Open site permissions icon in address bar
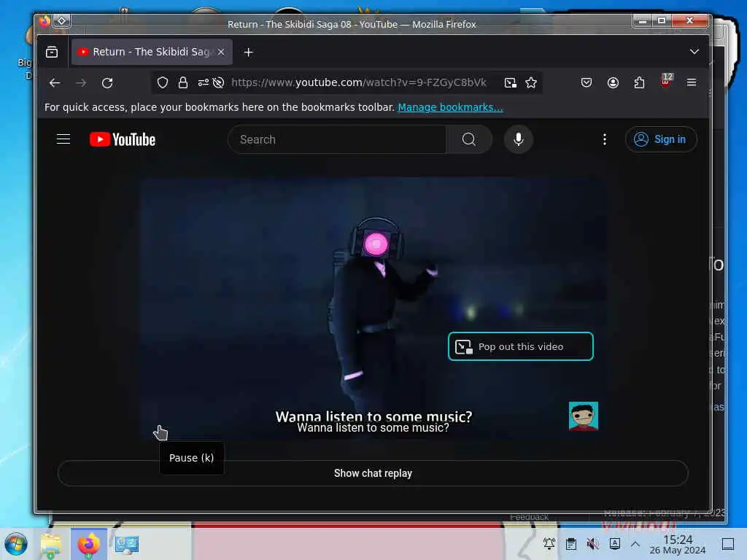This screenshot has width=747, height=560. pos(204,83)
